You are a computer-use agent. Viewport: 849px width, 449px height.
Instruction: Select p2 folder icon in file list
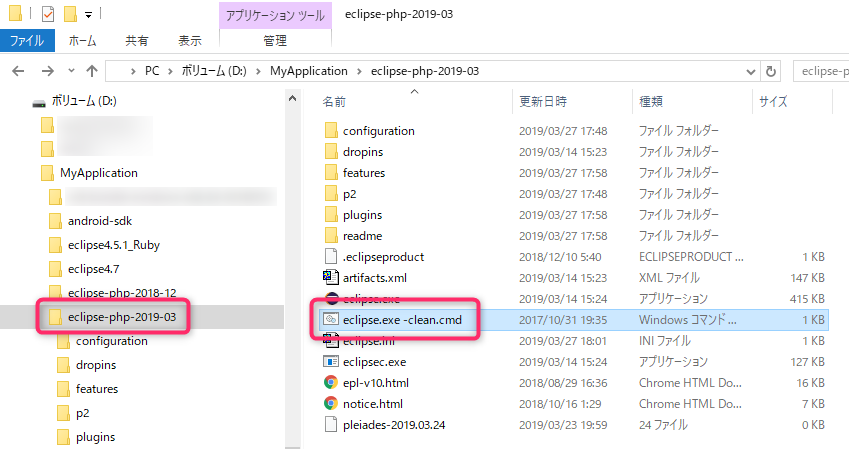click(x=331, y=193)
